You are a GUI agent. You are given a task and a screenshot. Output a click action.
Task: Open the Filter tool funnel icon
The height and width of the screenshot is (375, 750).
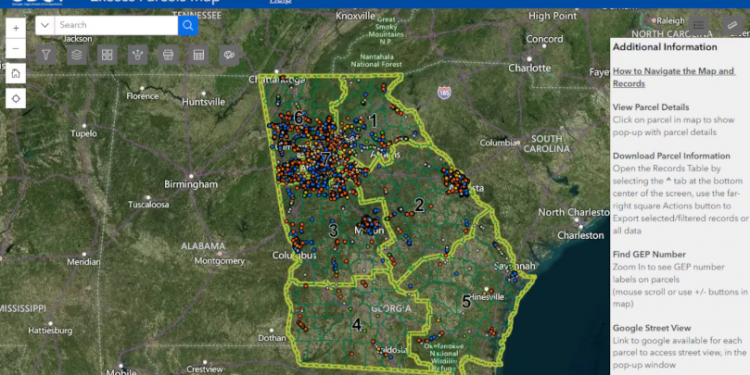46,55
